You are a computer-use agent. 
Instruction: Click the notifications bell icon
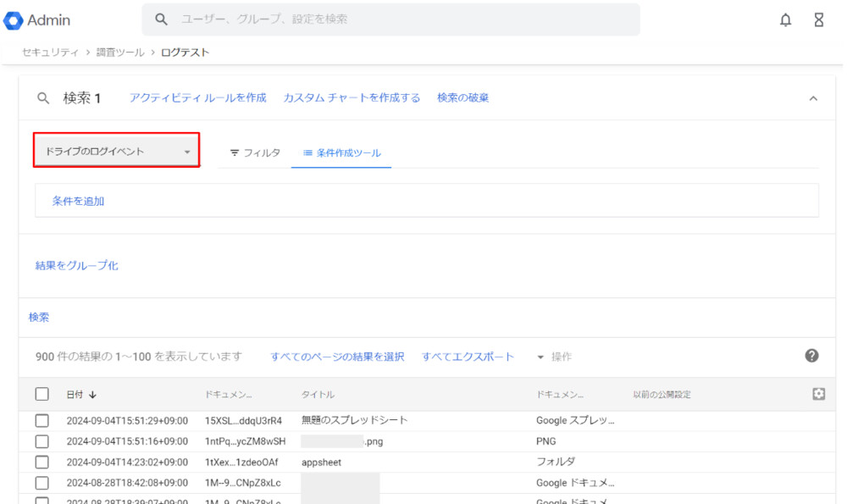tap(786, 20)
